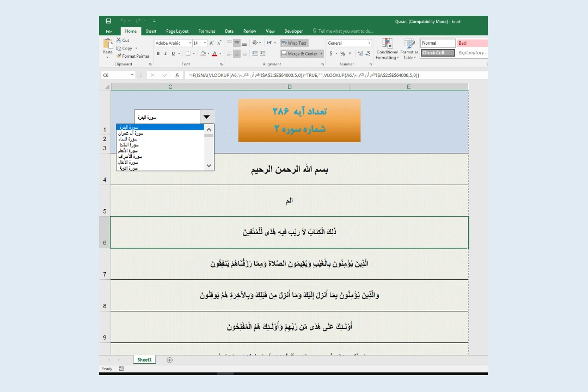Click the Format as Table icon
The height and width of the screenshot is (392, 588).
(409, 48)
